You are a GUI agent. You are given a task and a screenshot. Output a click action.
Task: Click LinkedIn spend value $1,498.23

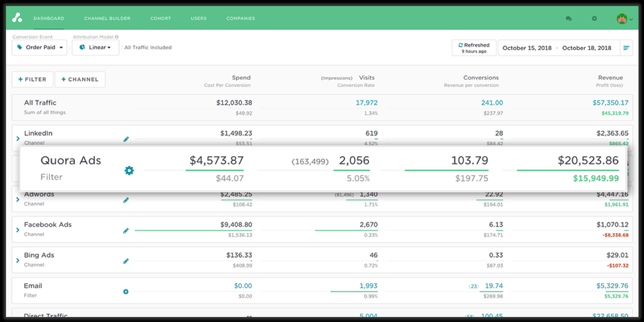[x=236, y=133]
